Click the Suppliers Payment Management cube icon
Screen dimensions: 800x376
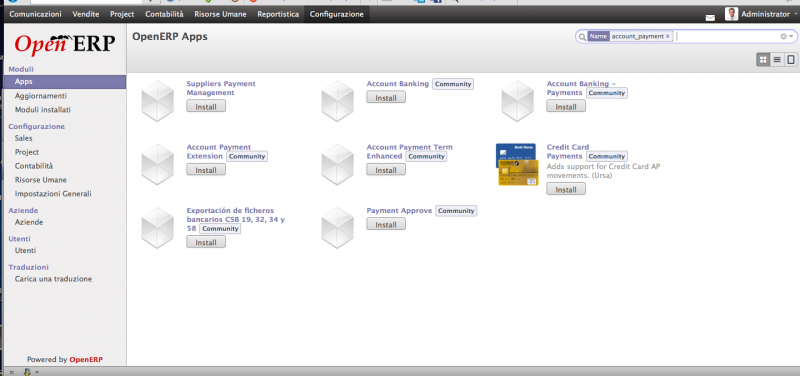coord(157,101)
